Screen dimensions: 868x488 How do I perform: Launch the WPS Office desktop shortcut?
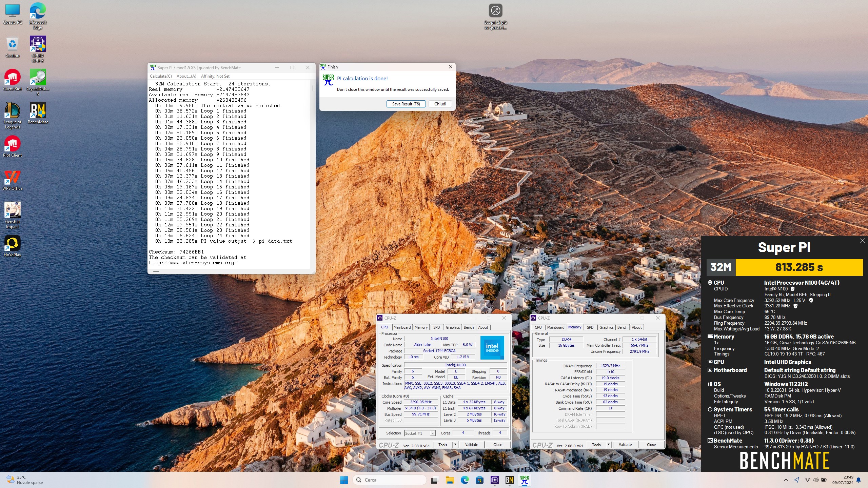point(13,180)
